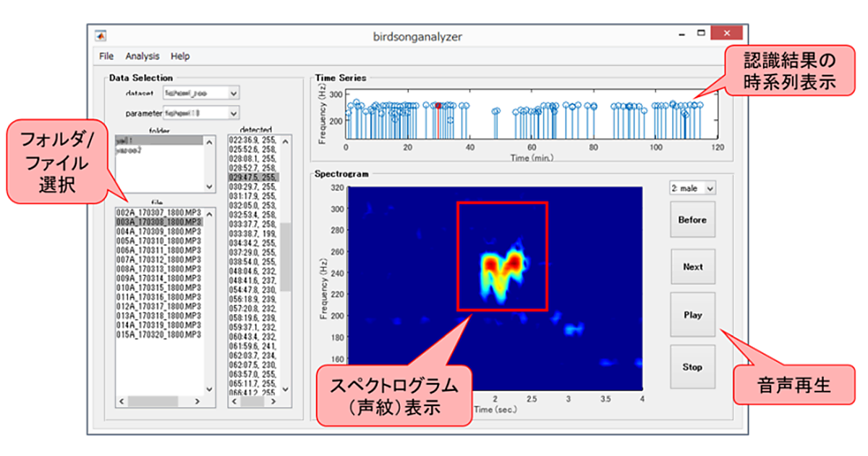Select file 005A_170310_1800.MP3 in file list
The height and width of the screenshot is (456, 868).
pos(158,240)
